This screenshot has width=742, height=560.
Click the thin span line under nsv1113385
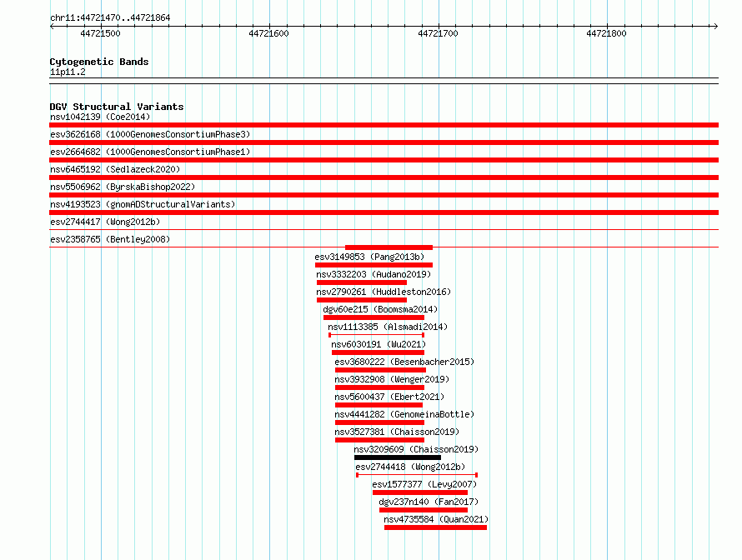pos(376,335)
